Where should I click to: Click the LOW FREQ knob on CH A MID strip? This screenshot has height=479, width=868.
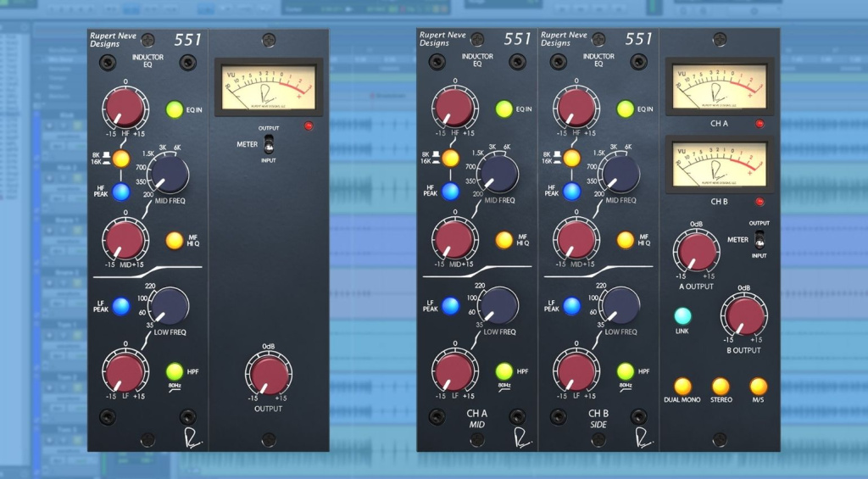(x=498, y=305)
